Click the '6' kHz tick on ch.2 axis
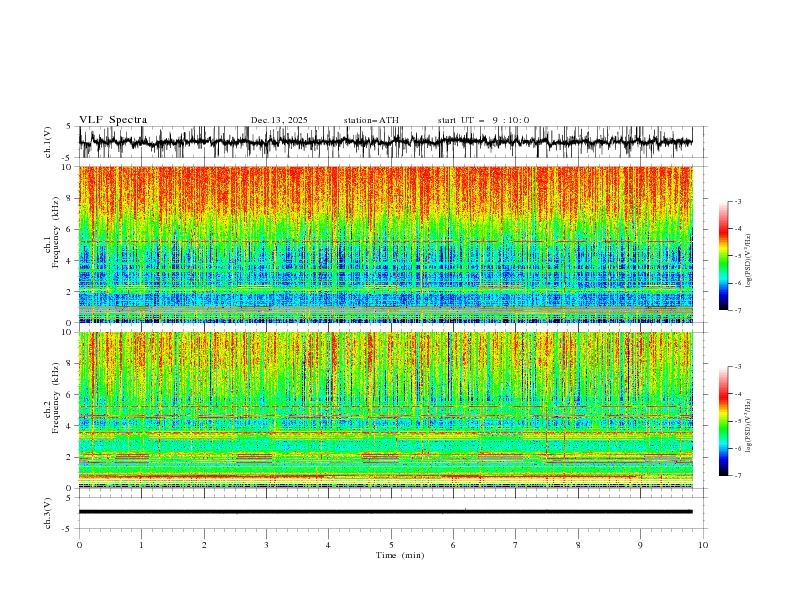 [71, 395]
